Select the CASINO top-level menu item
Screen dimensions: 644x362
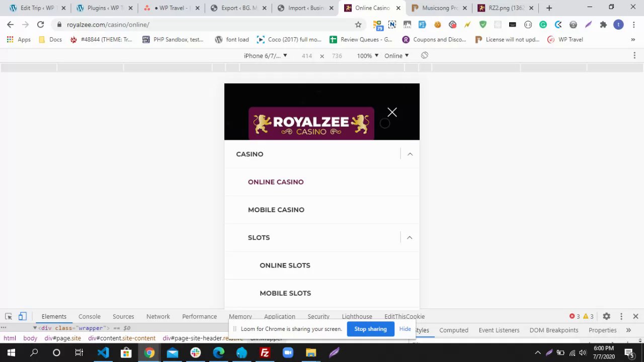coord(250,154)
